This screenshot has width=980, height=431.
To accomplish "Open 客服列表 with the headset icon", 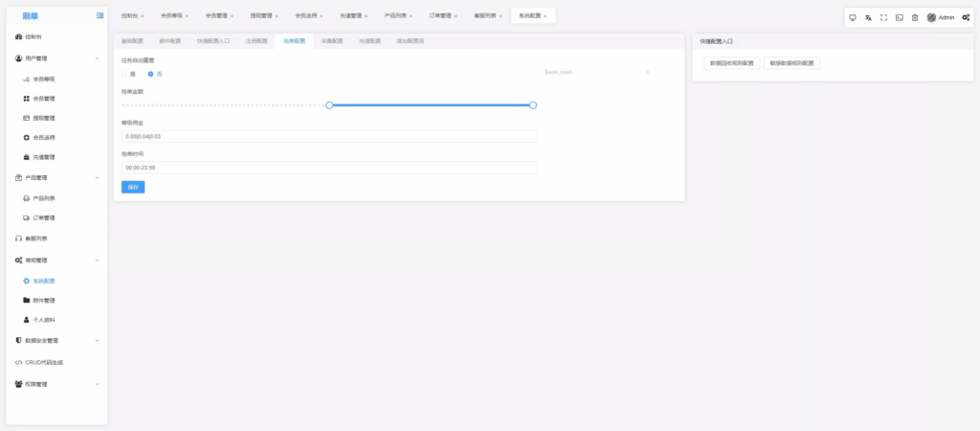I will 33,238.
